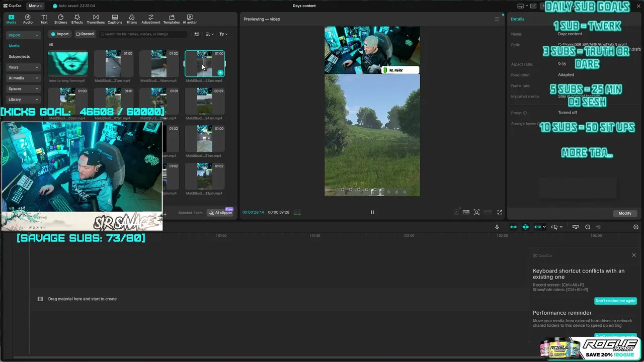Viewport: 644px width, 362px height.
Task: Add the 48am.mp4 clip with plus icon
Action: pyautogui.click(x=220, y=73)
